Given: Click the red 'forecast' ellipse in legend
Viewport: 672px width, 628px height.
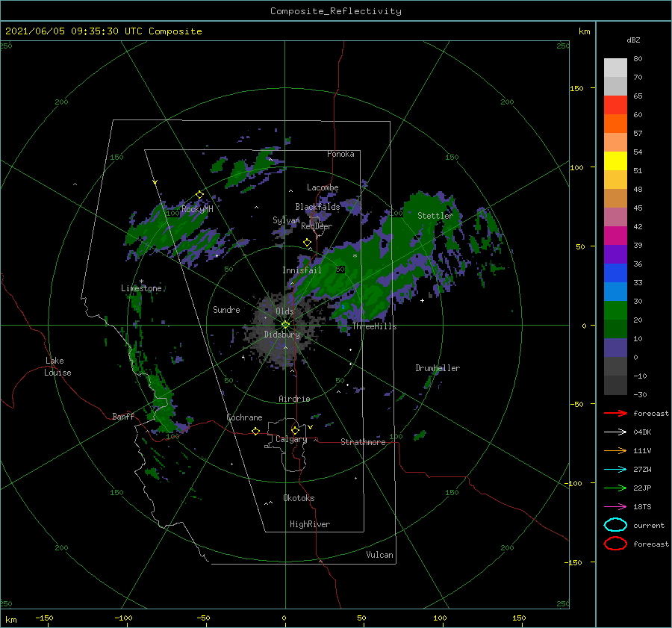Looking at the screenshot, I should pyautogui.click(x=615, y=544).
